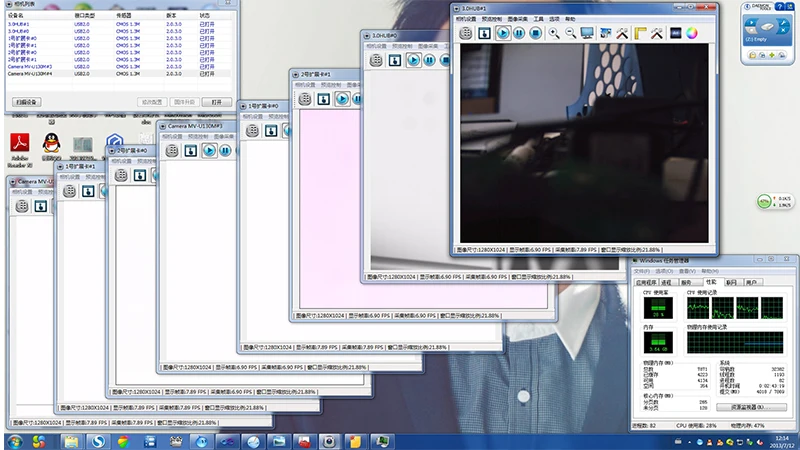Select 3.0HUB#1 row in camera list

pyautogui.click(x=118, y=24)
